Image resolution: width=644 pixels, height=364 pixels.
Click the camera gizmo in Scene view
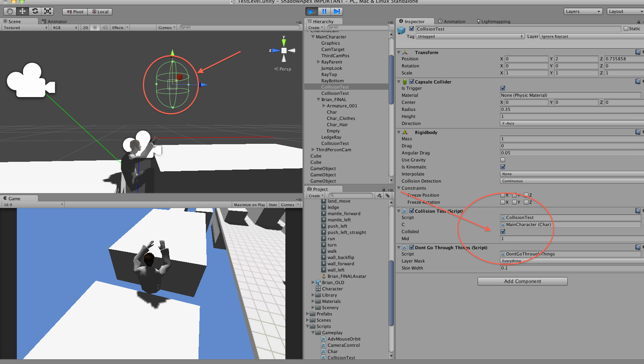click(x=31, y=81)
